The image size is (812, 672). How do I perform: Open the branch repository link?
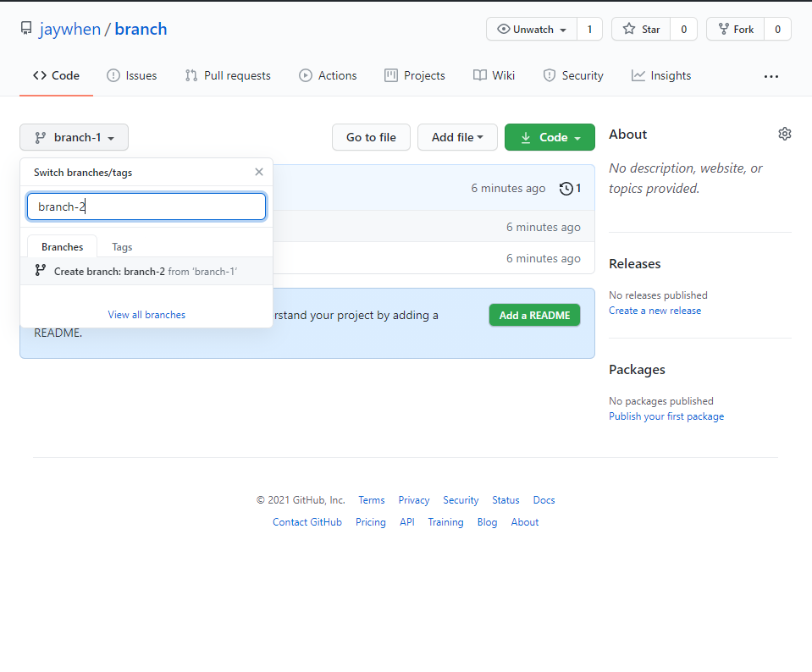pos(141,29)
